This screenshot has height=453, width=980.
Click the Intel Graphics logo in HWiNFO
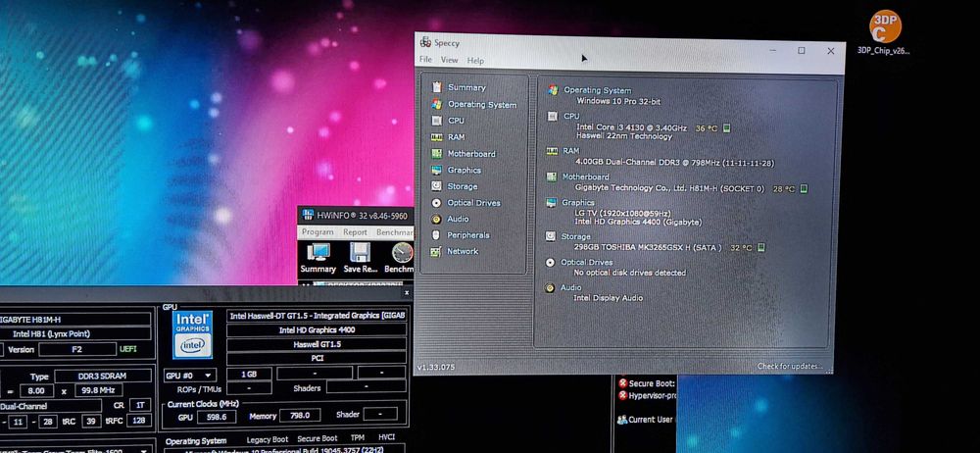click(192, 334)
